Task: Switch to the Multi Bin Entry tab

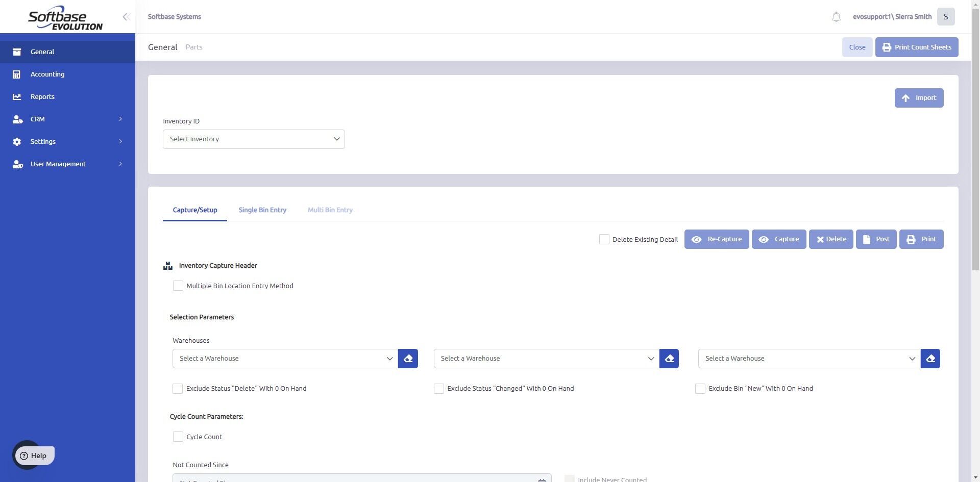Action: click(330, 210)
